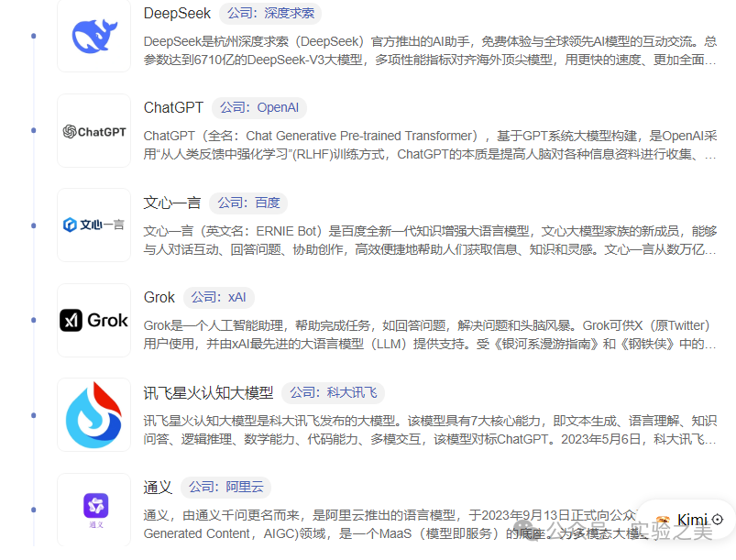This screenshot has width=736, height=560.
Task: Select the timeline dot beside ChatGPT
Action: (x=33, y=130)
